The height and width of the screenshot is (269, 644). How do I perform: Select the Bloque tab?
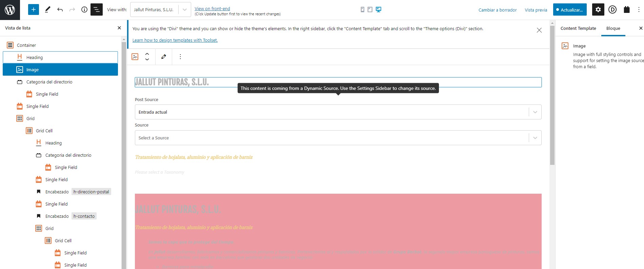613,28
